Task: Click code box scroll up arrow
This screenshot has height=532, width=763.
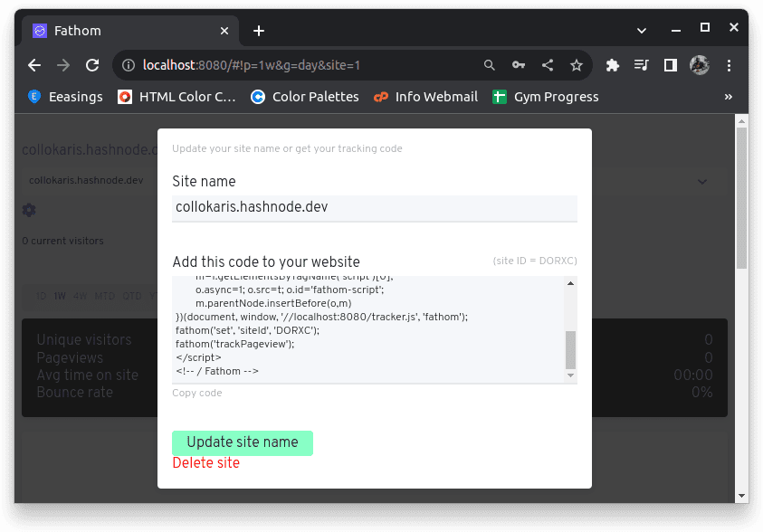Action: pyautogui.click(x=570, y=283)
